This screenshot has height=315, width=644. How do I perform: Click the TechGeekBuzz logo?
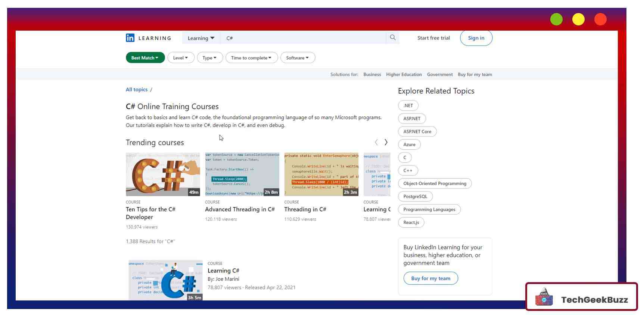click(581, 297)
